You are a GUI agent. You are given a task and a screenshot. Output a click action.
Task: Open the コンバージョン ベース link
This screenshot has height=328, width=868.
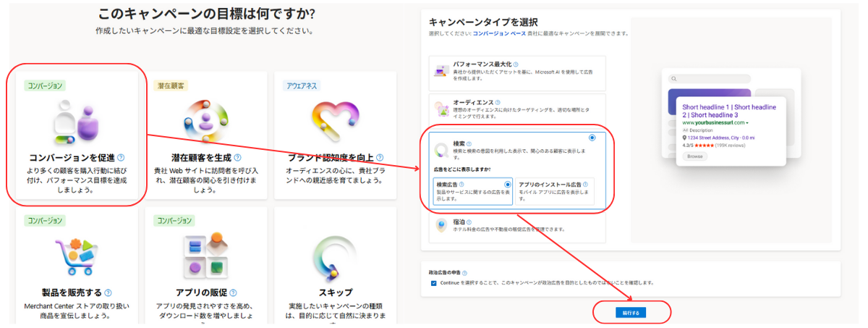click(x=500, y=33)
